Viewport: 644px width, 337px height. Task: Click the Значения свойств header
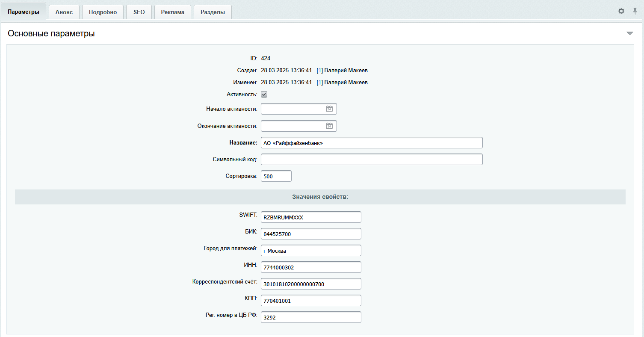coord(320,197)
